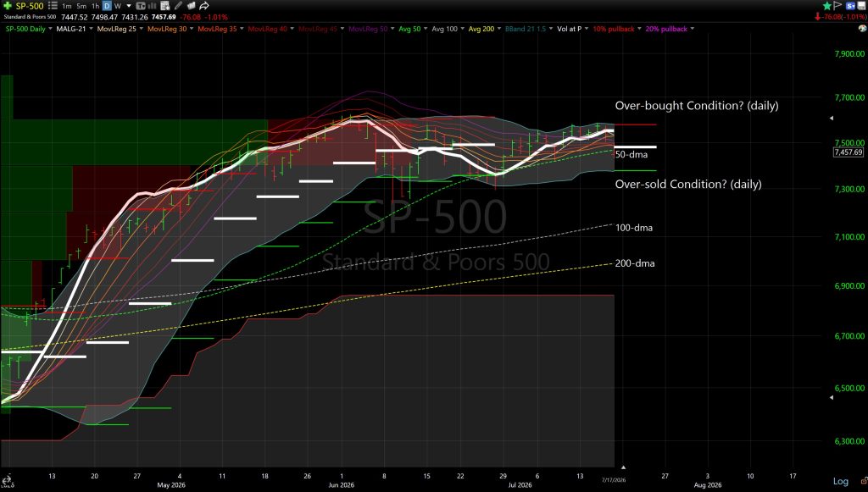Click the May 2026 date axis label
This screenshot has height=492, width=868.
tap(171, 485)
